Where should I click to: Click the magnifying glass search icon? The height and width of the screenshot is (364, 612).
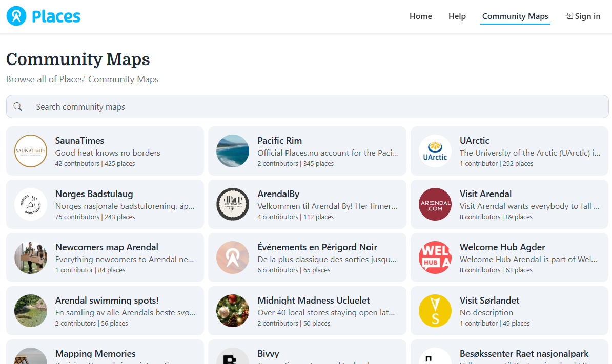click(17, 106)
